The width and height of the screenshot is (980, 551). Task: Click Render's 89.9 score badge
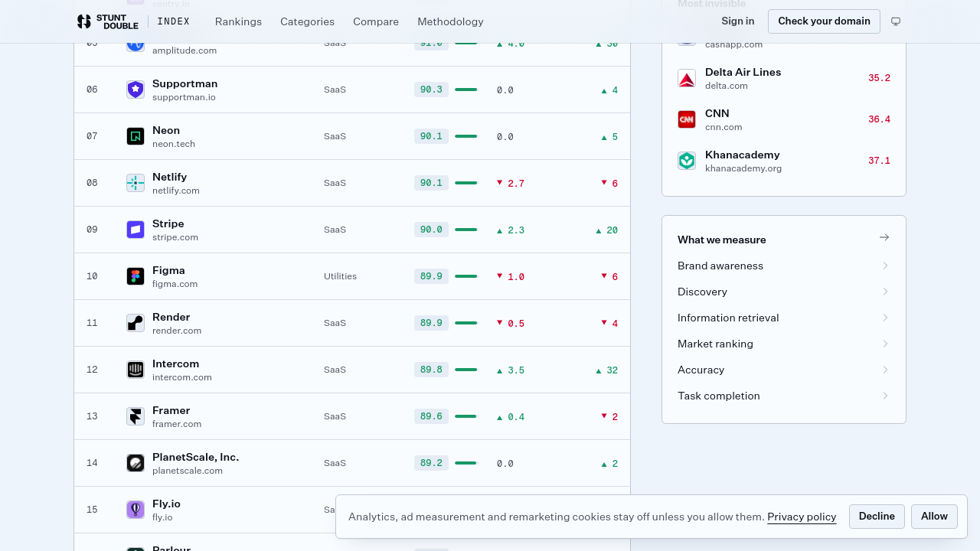pyautogui.click(x=431, y=323)
